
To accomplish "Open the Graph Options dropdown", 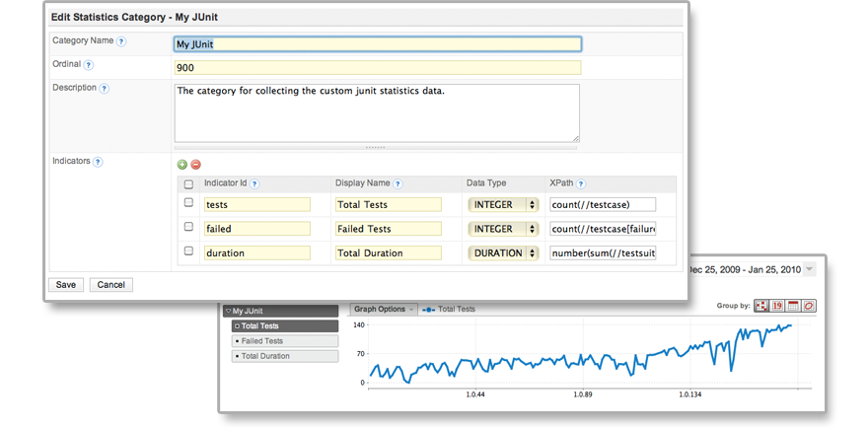I will point(384,310).
